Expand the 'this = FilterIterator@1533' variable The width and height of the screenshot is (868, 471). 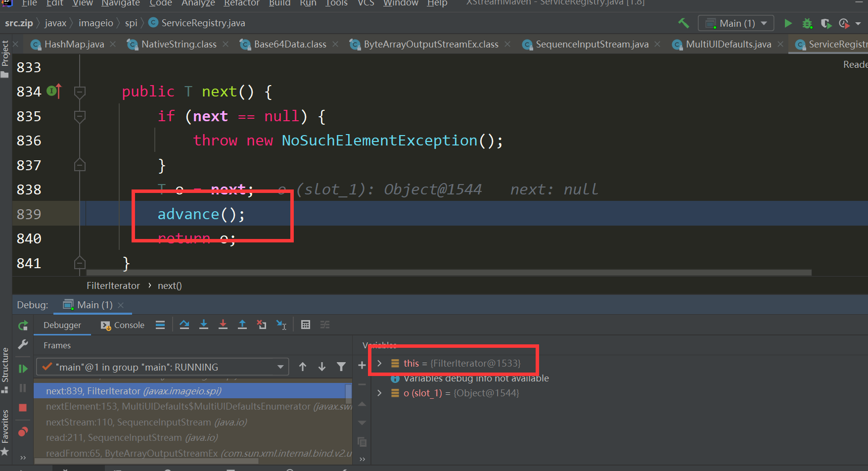(379, 363)
